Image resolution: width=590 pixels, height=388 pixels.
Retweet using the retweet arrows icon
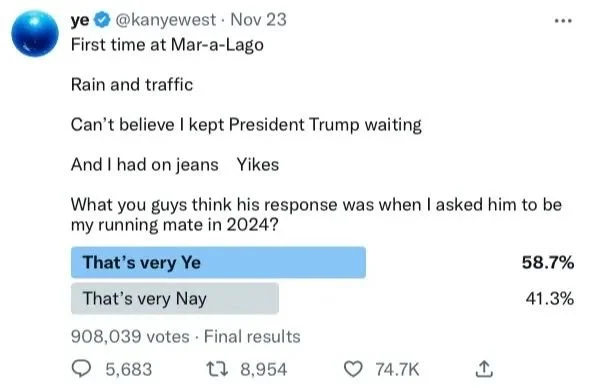pyautogui.click(x=217, y=369)
